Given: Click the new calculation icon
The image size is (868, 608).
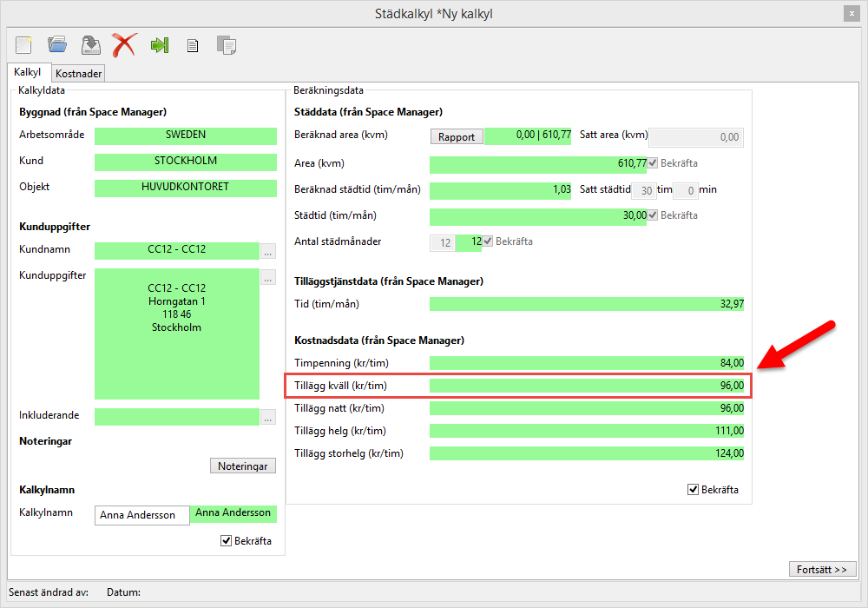Looking at the screenshot, I should coord(23,44).
